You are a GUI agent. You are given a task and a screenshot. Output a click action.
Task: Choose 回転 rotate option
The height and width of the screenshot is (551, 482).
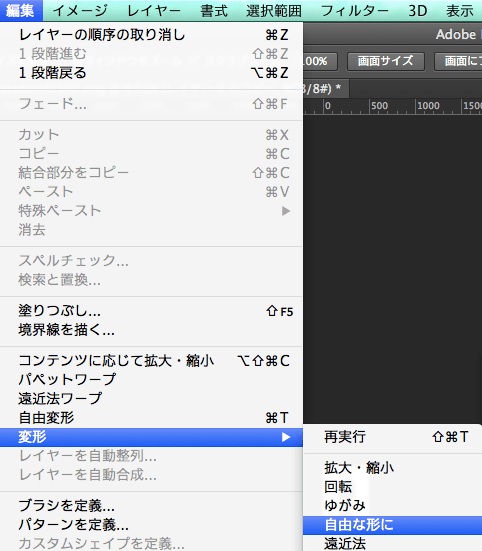click(x=393, y=487)
